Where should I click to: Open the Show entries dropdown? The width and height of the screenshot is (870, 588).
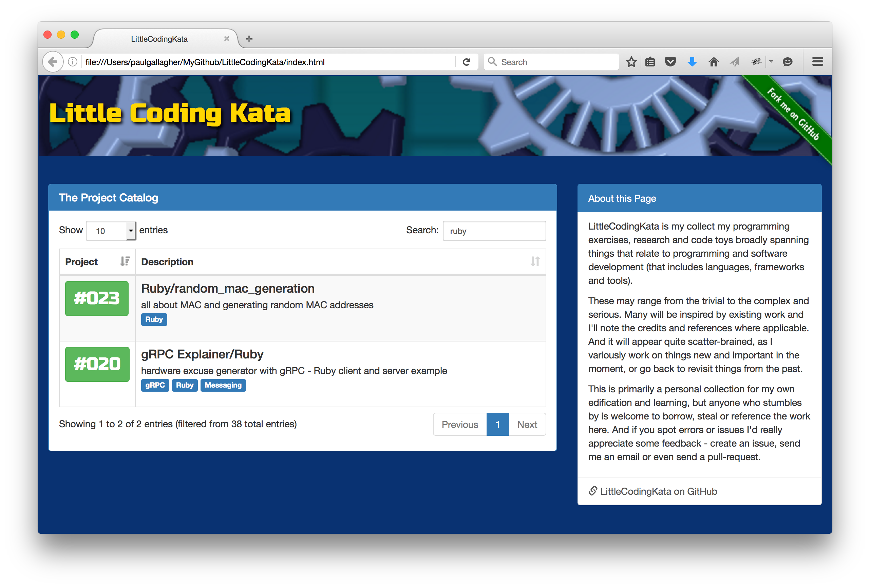pyautogui.click(x=111, y=231)
